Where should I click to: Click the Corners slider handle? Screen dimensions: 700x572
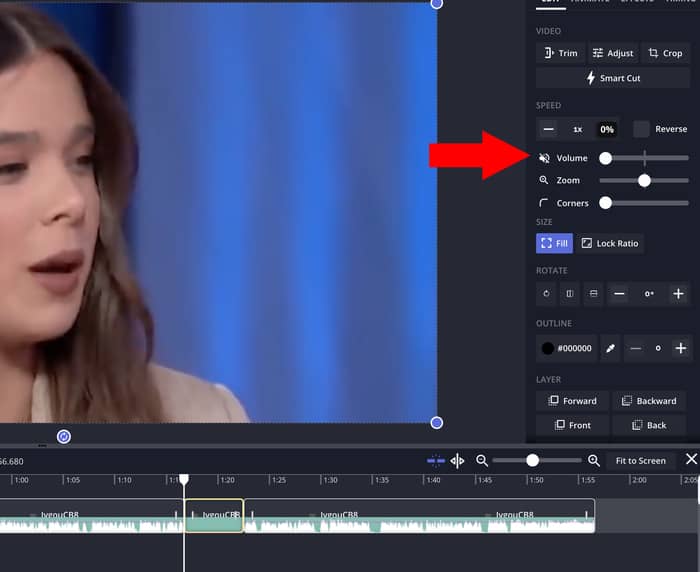click(605, 203)
